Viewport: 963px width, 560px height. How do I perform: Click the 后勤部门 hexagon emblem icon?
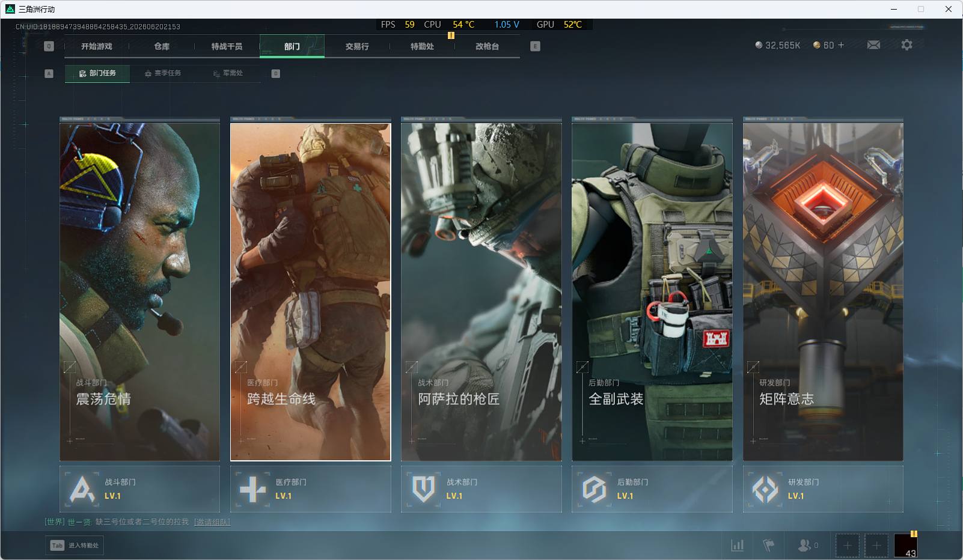click(594, 489)
